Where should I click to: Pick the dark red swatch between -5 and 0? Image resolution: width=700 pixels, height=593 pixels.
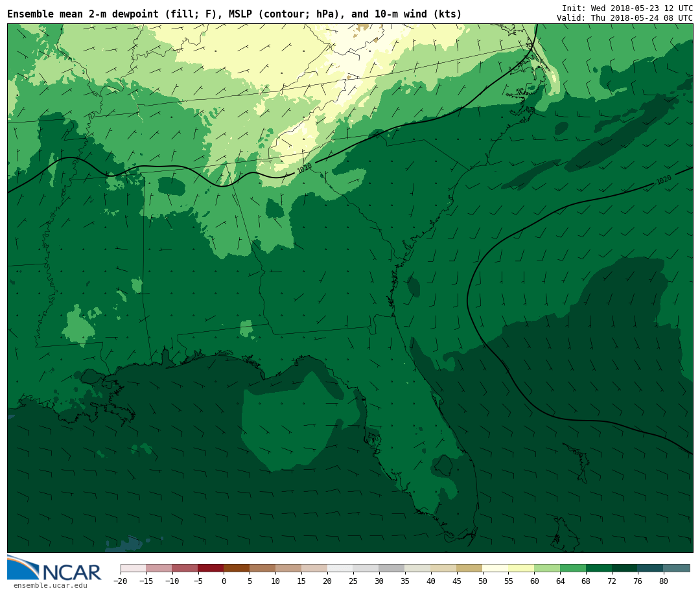click(211, 568)
